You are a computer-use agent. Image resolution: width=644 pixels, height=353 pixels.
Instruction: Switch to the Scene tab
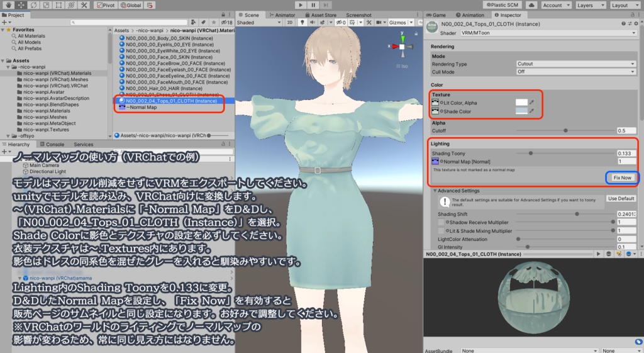249,15
